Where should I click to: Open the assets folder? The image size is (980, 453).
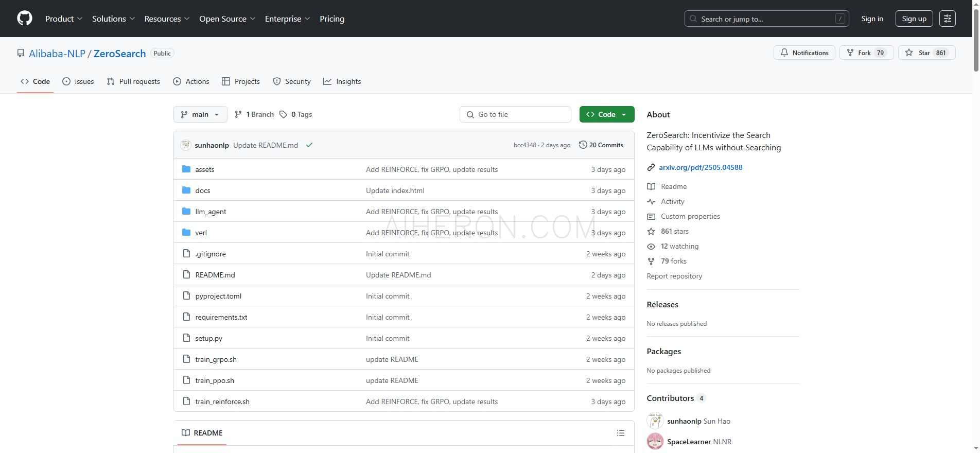[205, 169]
